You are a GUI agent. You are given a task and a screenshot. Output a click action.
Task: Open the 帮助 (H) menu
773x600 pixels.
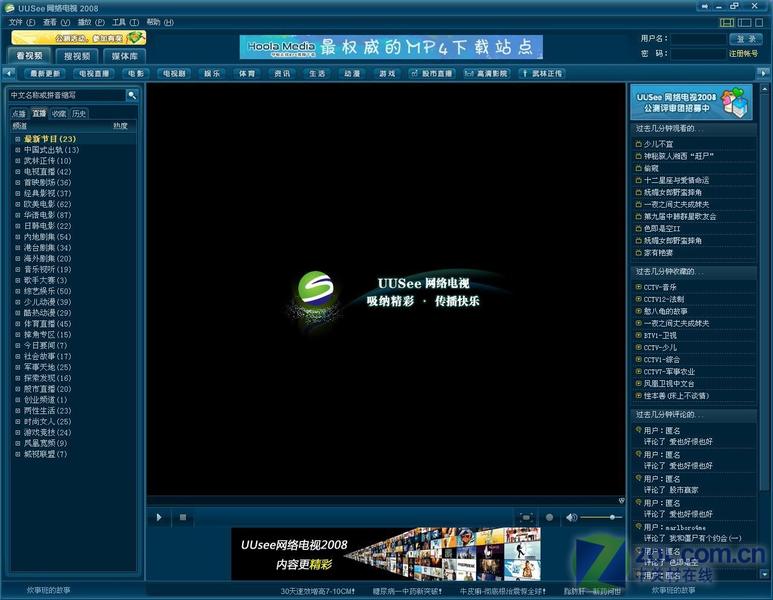(x=160, y=22)
